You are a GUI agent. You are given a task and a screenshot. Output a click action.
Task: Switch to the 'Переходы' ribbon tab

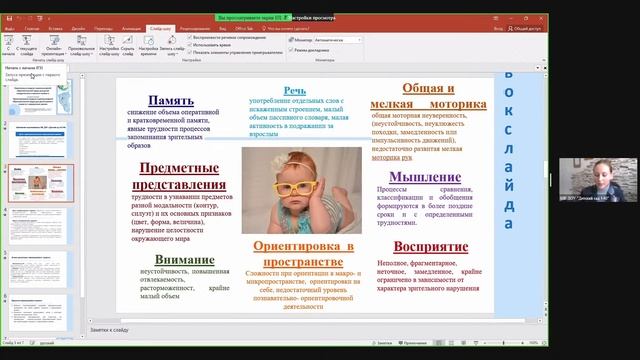[x=103, y=29]
